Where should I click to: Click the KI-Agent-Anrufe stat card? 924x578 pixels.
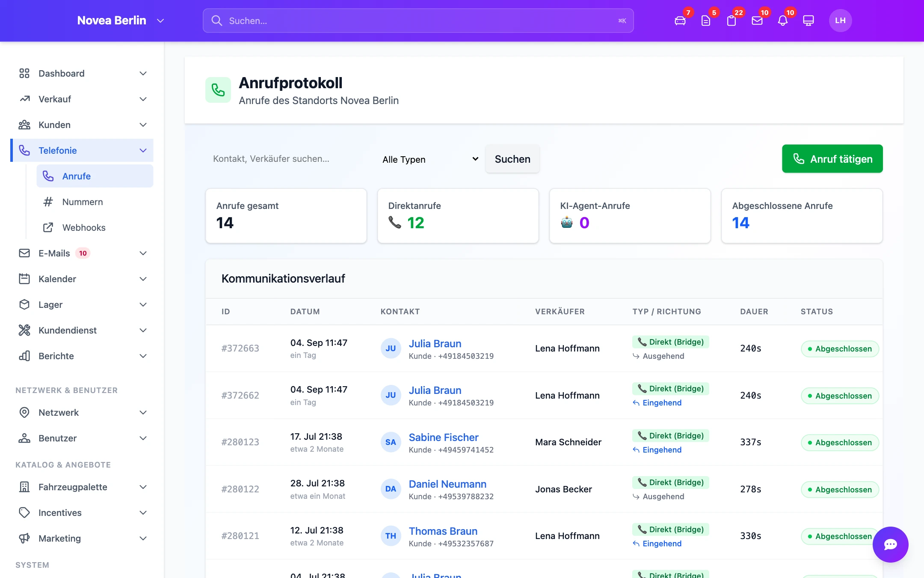point(630,216)
